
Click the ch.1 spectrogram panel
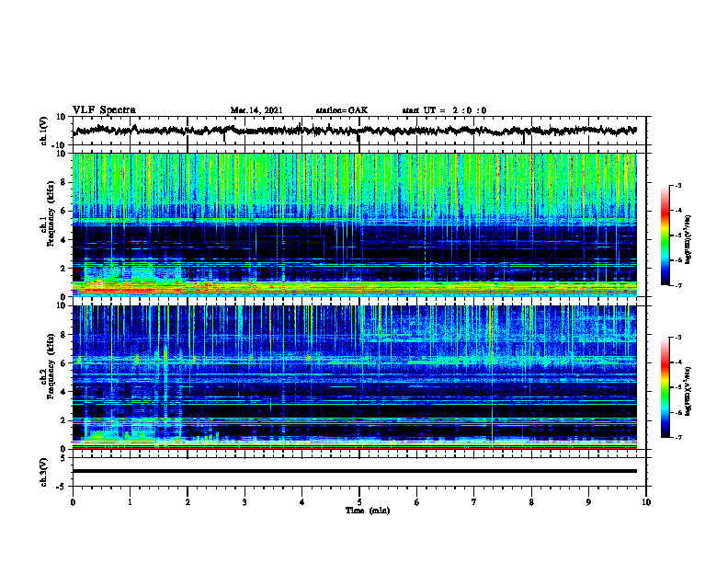pyautogui.click(x=354, y=224)
